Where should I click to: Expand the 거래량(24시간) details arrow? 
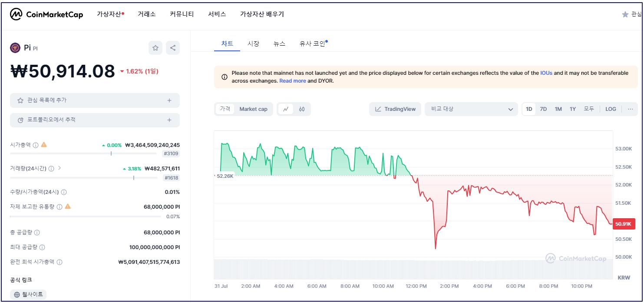pyautogui.click(x=59, y=168)
